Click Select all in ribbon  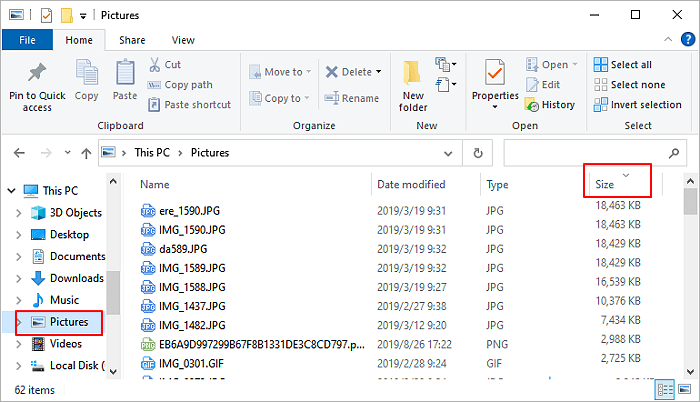click(623, 65)
